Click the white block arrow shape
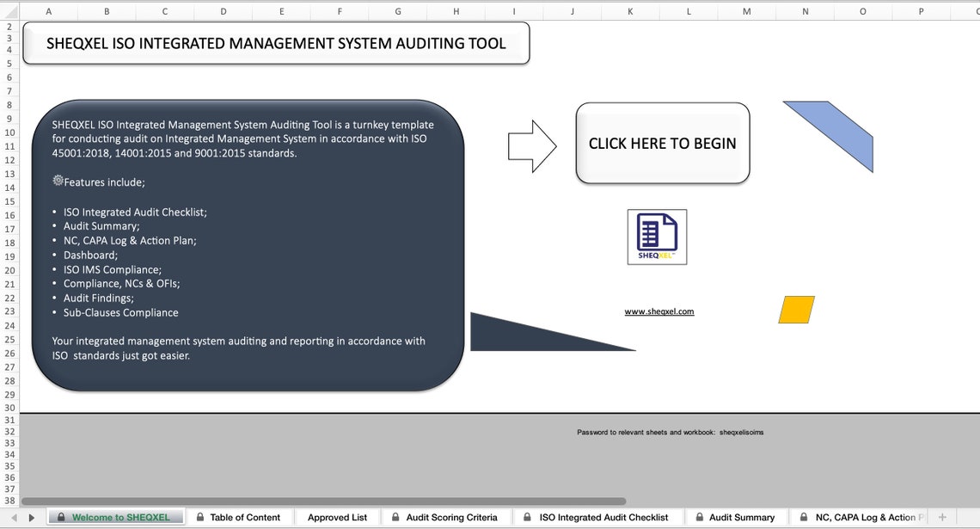This screenshot has width=980, height=529. [531, 144]
